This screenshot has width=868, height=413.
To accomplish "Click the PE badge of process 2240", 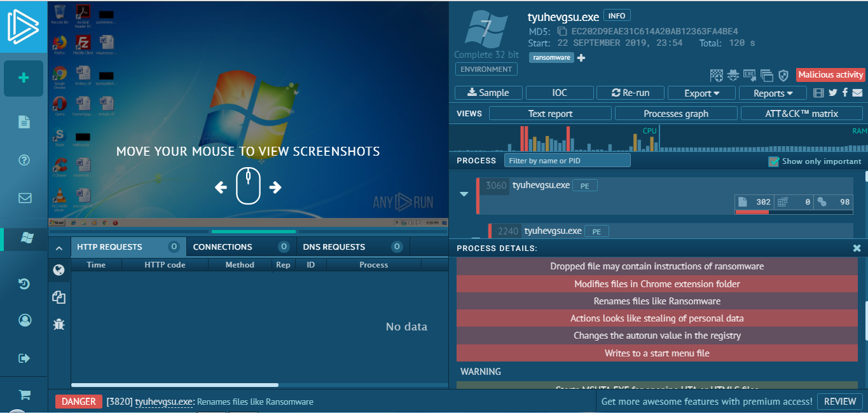I will [596, 232].
